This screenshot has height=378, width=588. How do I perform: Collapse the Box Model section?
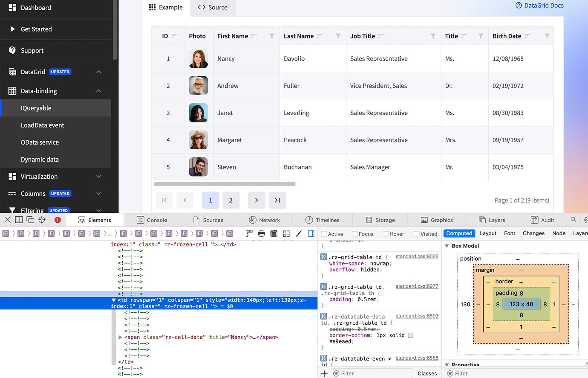(447, 246)
